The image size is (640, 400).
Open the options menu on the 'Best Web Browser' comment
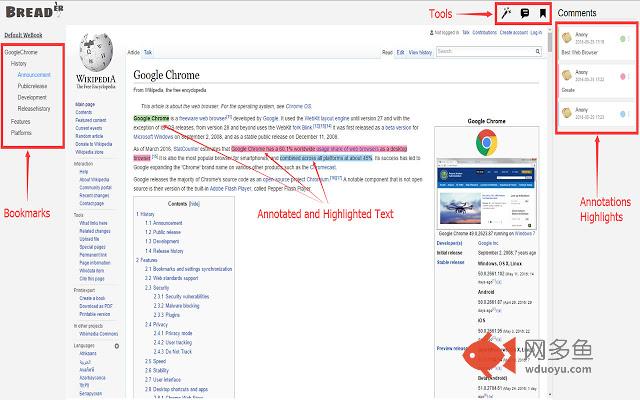pyautogui.click(x=629, y=39)
